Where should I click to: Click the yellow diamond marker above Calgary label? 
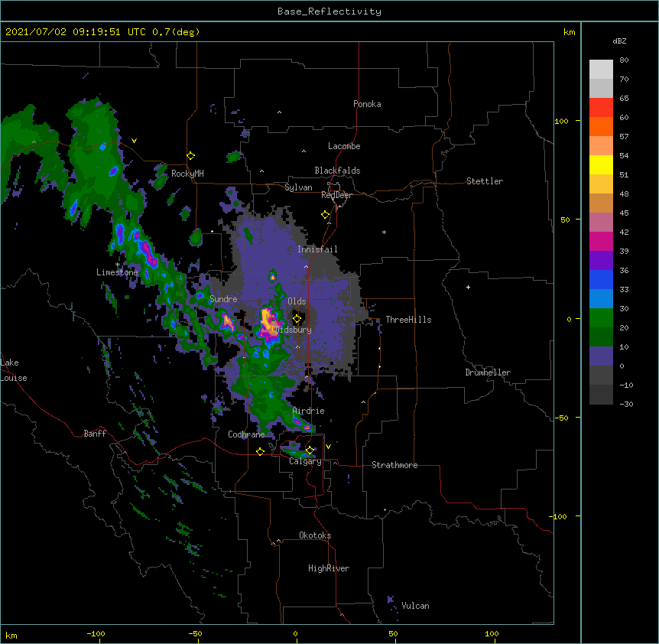310,450
